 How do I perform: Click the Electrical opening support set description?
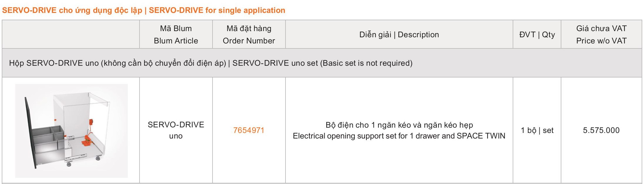[399, 136]
